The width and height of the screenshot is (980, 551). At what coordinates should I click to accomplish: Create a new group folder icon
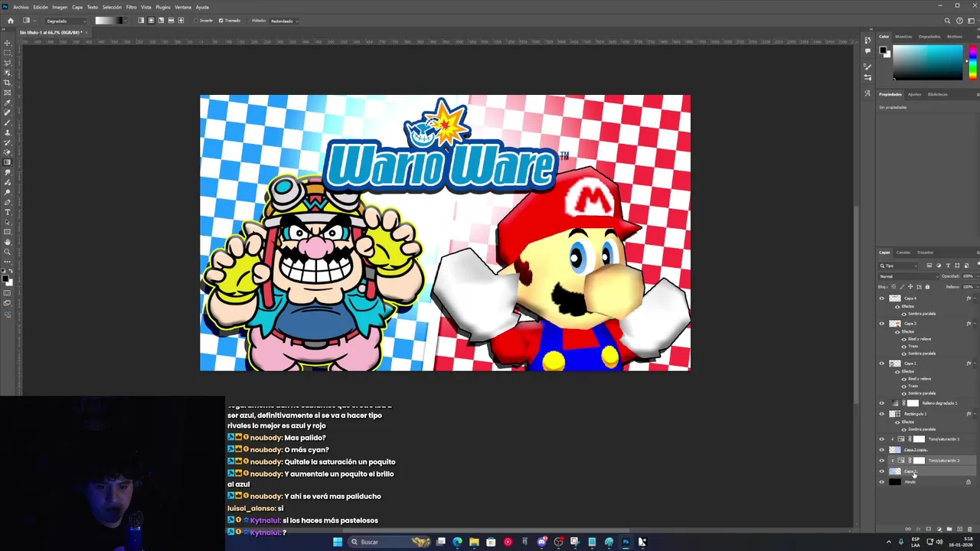(949, 529)
